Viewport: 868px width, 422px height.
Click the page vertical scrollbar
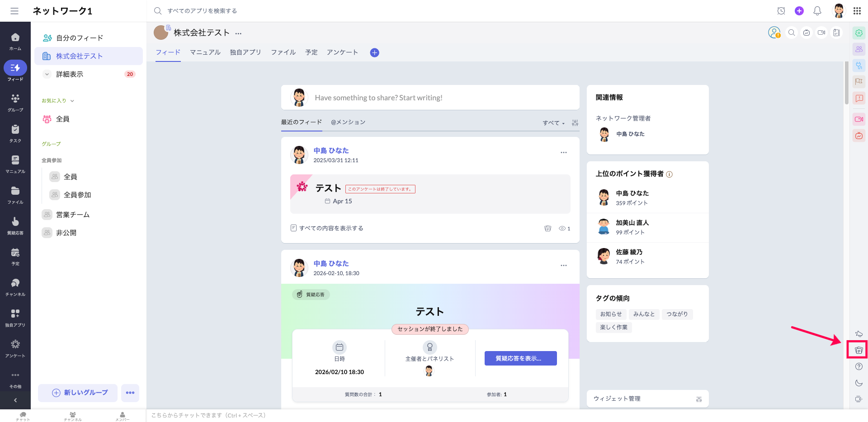click(846, 84)
